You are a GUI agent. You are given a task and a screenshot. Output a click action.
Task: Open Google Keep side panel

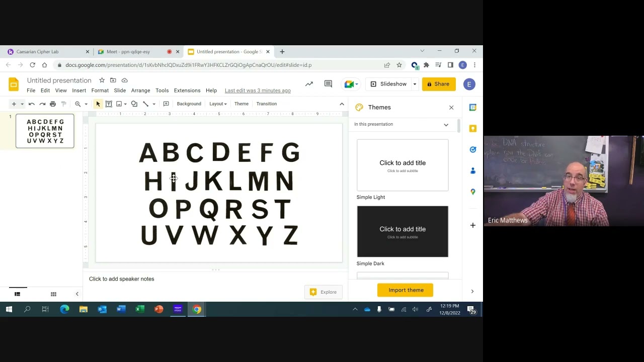[472, 129]
